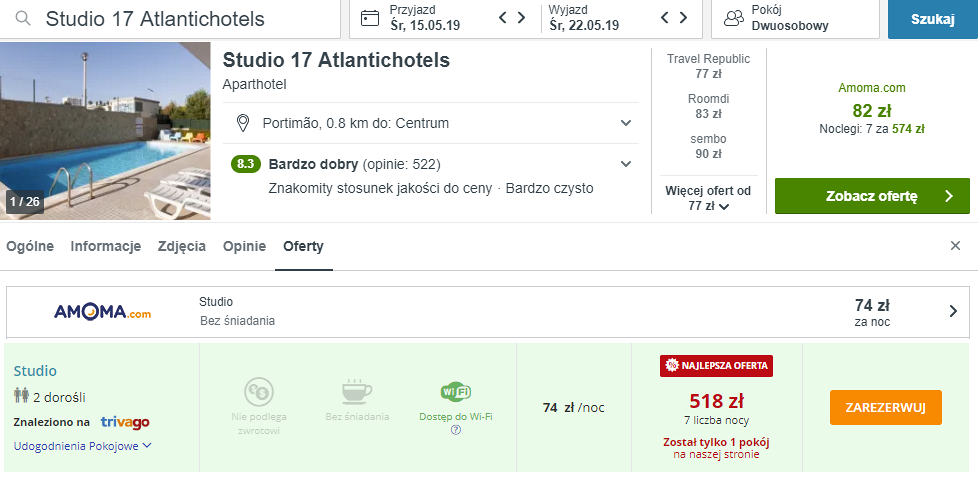Close the offers panel
The height and width of the screenshot is (477, 978).
coord(955,246)
